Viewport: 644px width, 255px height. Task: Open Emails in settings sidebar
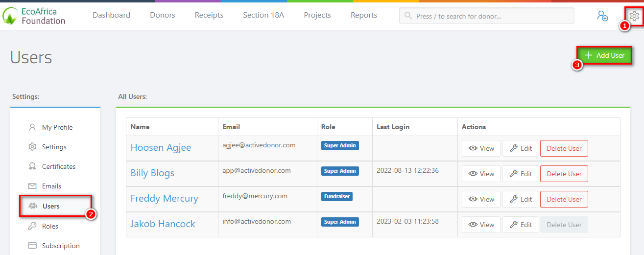pos(51,186)
